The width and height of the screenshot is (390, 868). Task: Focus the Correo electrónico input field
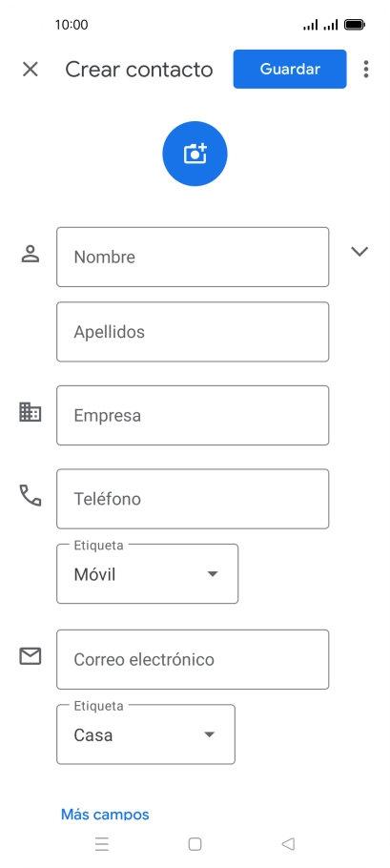(193, 659)
